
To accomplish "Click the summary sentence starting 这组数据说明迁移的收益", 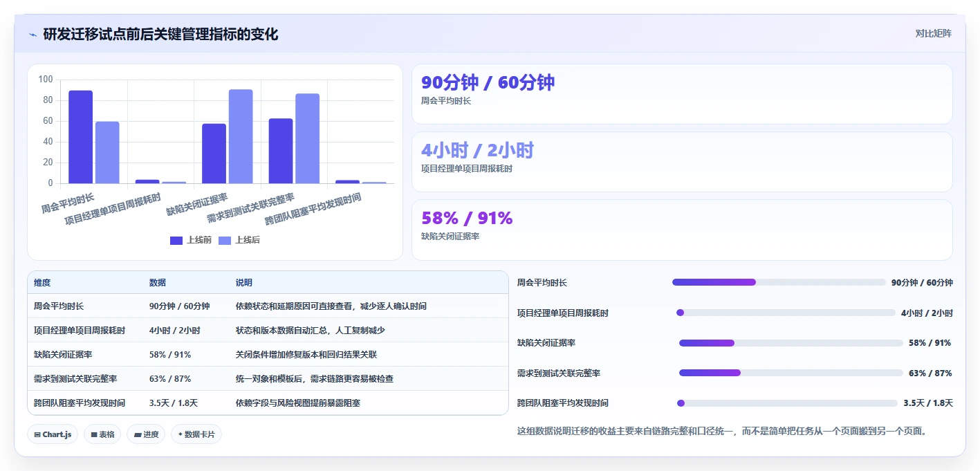I will click(x=721, y=431).
